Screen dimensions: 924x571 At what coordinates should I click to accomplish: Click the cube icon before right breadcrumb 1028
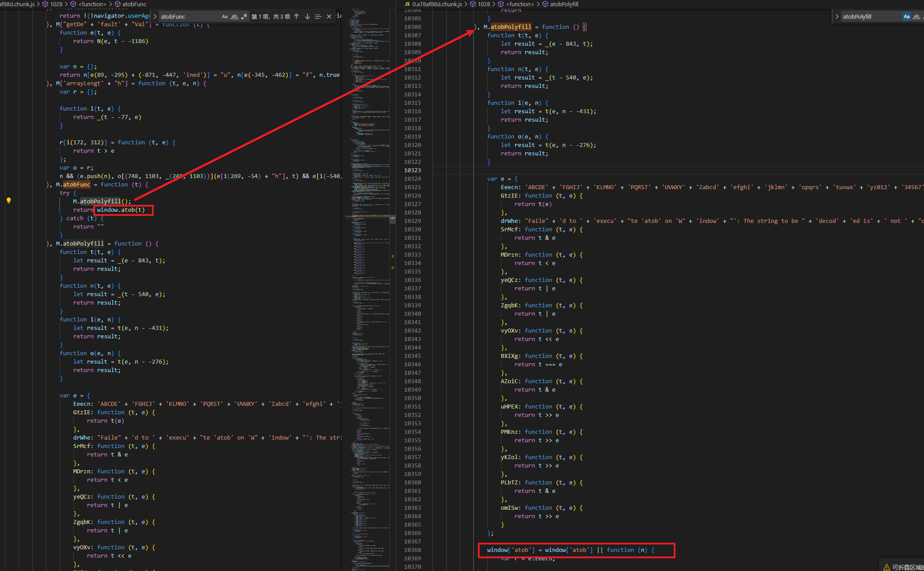(473, 4)
